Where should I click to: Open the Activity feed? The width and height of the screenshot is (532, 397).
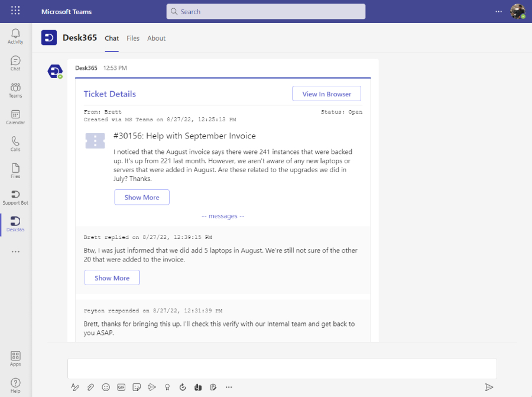15,36
